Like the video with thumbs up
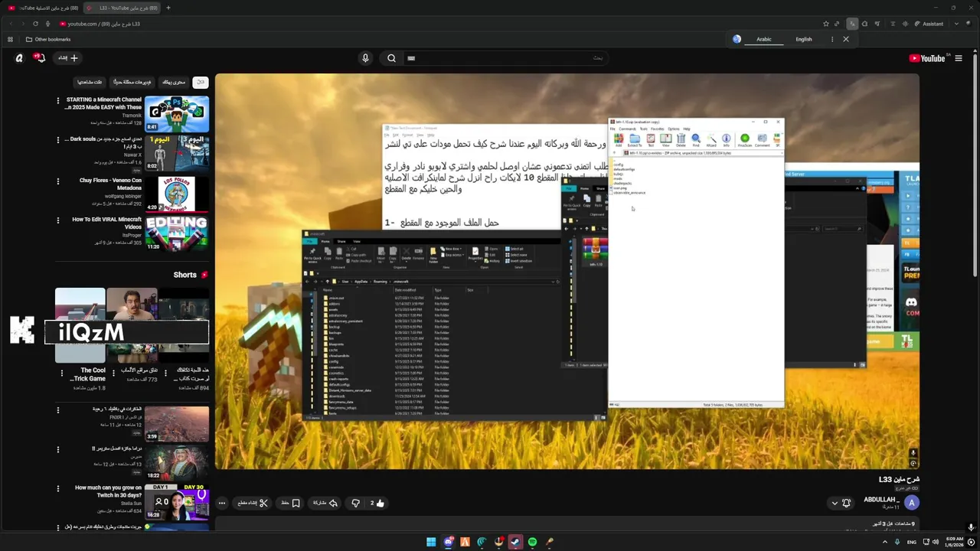980x551 pixels. pyautogui.click(x=377, y=503)
